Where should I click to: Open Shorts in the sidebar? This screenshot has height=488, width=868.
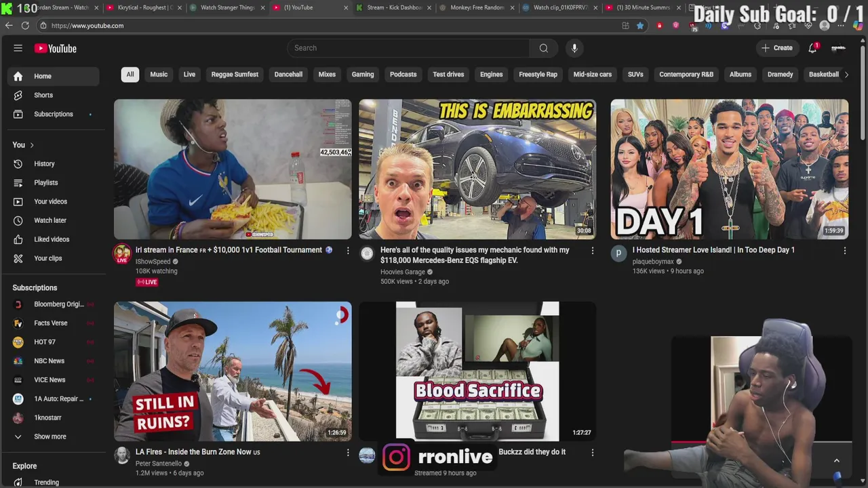[x=54, y=95]
